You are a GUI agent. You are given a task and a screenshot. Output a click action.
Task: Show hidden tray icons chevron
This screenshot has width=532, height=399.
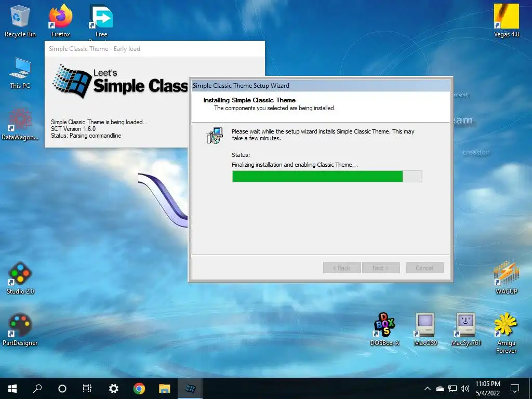428,389
